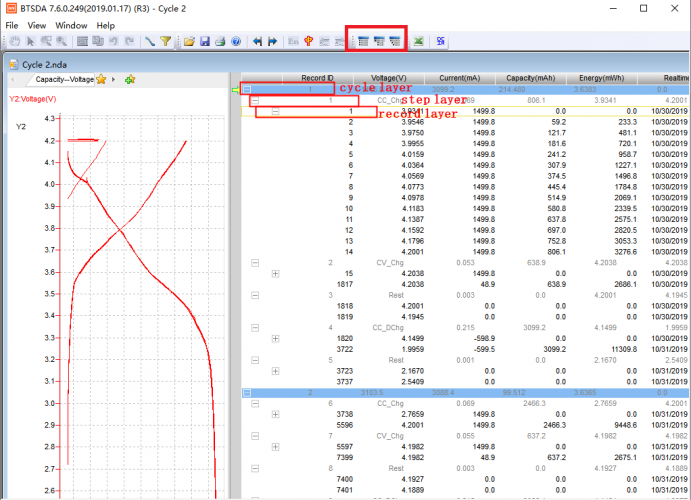Screen dimensions: 691x500
Task: Click the blue symbol icon after Excel
Action: (440, 41)
